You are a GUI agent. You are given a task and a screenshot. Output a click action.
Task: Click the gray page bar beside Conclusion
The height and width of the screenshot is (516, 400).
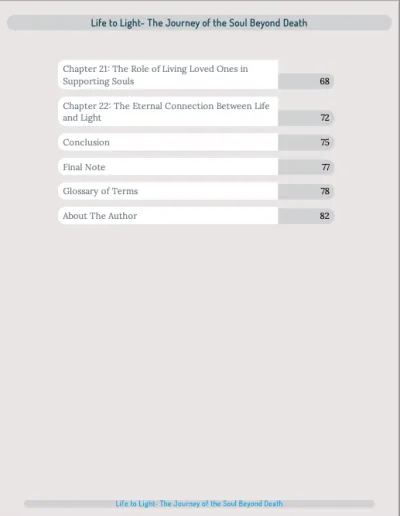306,142
